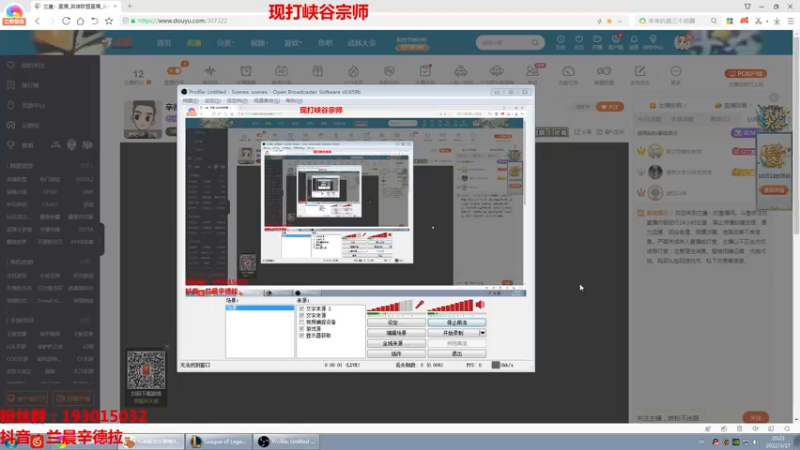Mute the microphone in OBS
Screen dimensions: 800x450
(x=419, y=305)
